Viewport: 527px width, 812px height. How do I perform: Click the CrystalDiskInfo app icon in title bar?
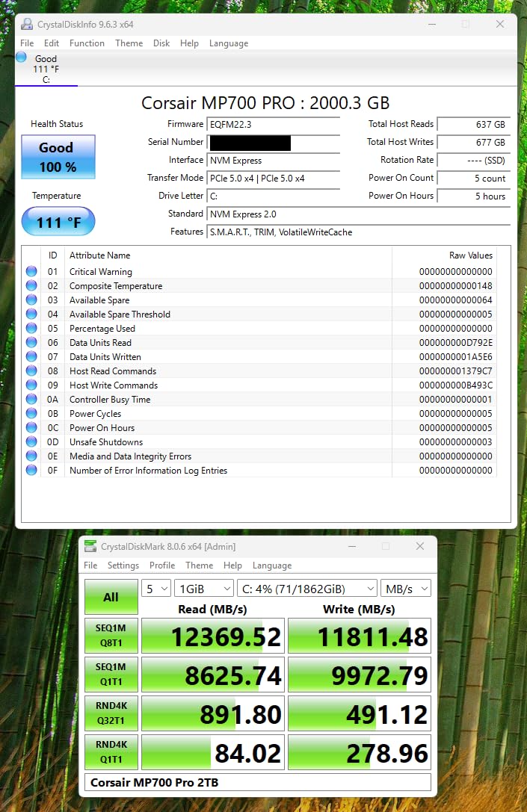coord(27,24)
